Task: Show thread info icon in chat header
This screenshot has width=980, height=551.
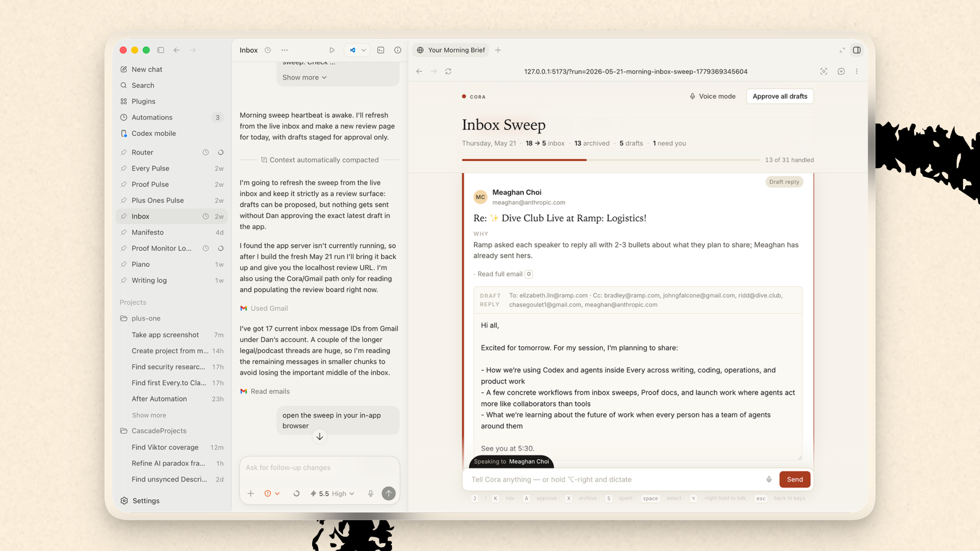Action: pos(398,50)
